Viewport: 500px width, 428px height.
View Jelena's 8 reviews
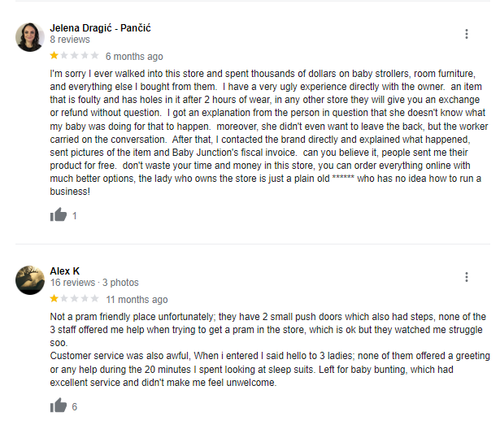coord(70,39)
